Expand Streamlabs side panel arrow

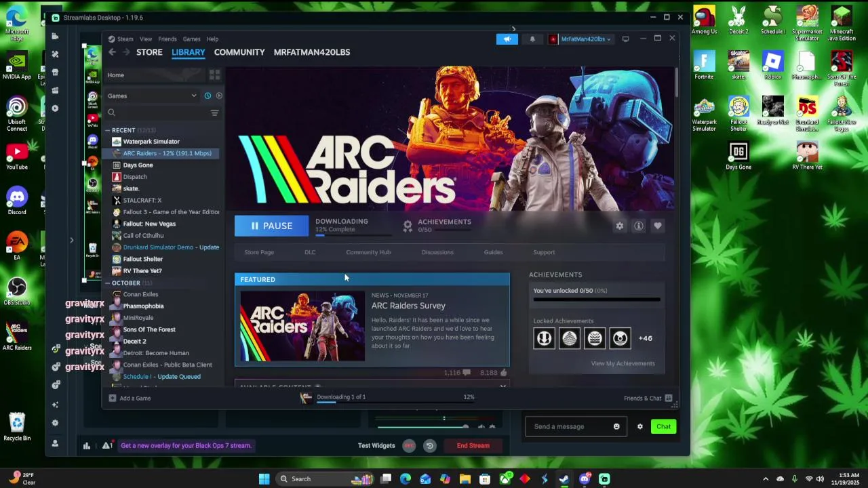tap(71, 240)
